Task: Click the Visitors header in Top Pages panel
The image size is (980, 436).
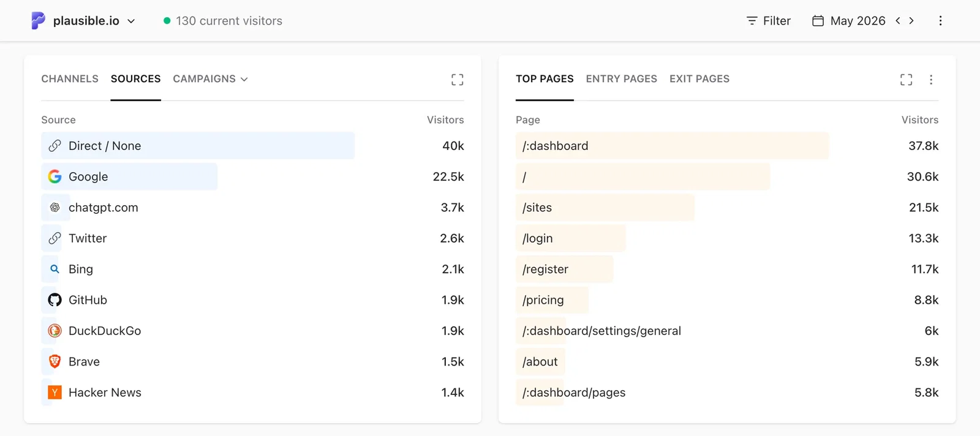Action: coord(920,120)
